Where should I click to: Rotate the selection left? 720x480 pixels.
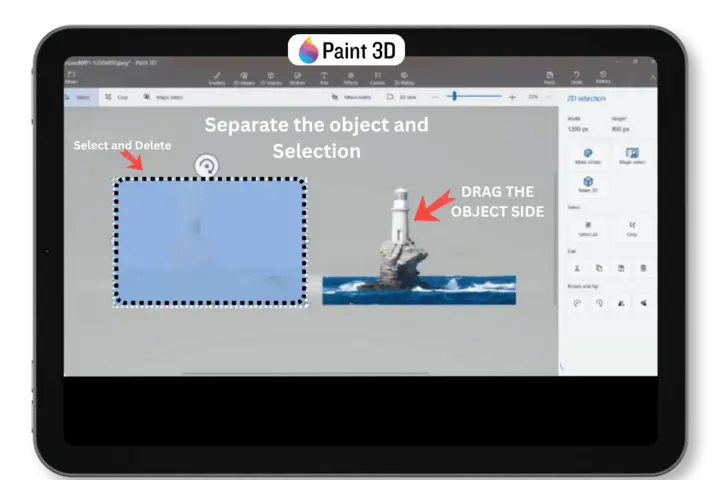tap(577, 304)
